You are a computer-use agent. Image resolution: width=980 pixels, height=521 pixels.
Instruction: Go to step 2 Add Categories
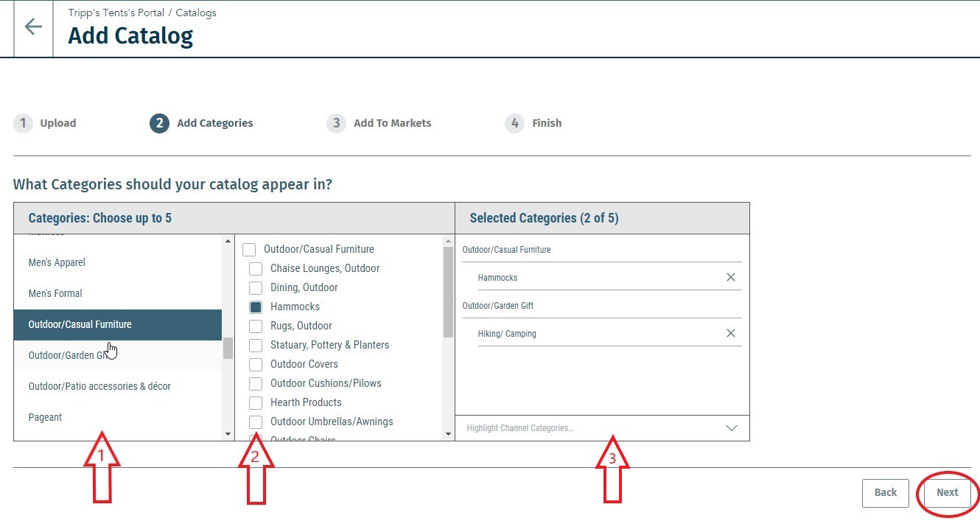[201, 123]
